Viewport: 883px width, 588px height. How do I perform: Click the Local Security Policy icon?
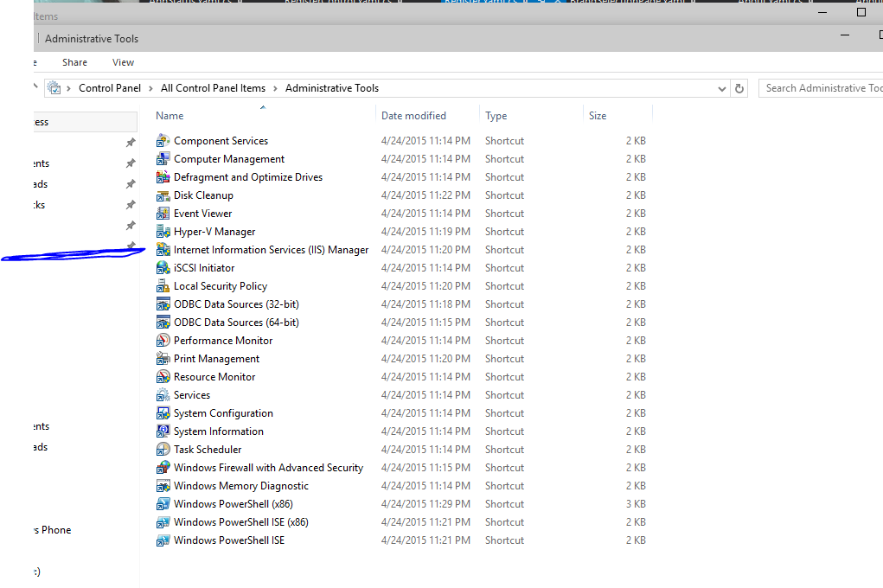pyautogui.click(x=163, y=286)
